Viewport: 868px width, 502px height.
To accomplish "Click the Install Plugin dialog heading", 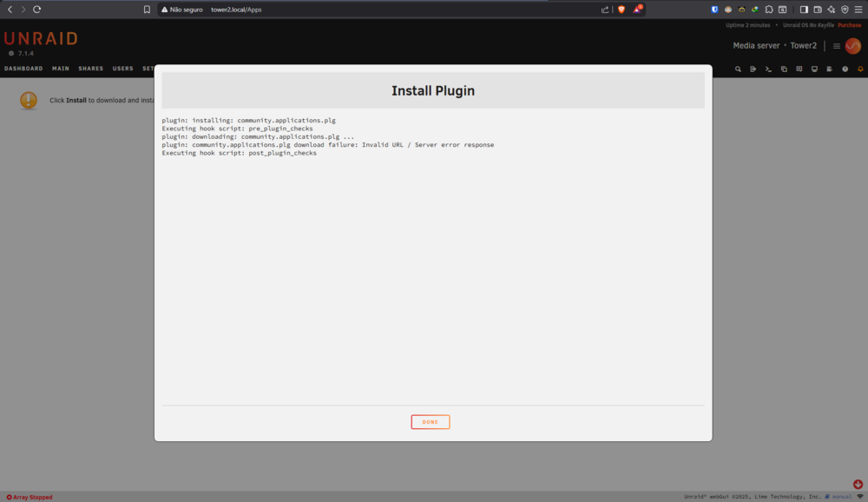I will [x=433, y=91].
